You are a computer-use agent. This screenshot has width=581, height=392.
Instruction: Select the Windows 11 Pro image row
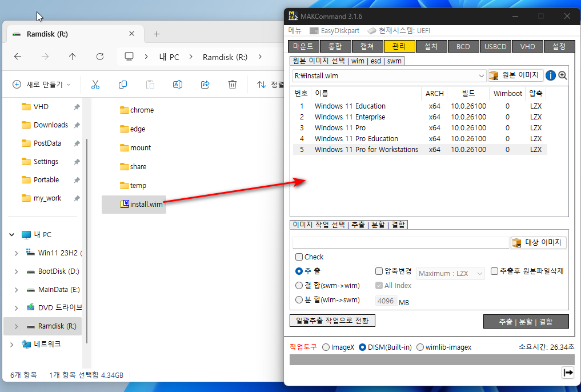(x=420, y=128)
